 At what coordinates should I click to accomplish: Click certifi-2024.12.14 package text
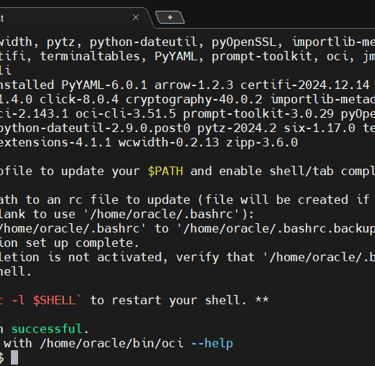[305, 85]
